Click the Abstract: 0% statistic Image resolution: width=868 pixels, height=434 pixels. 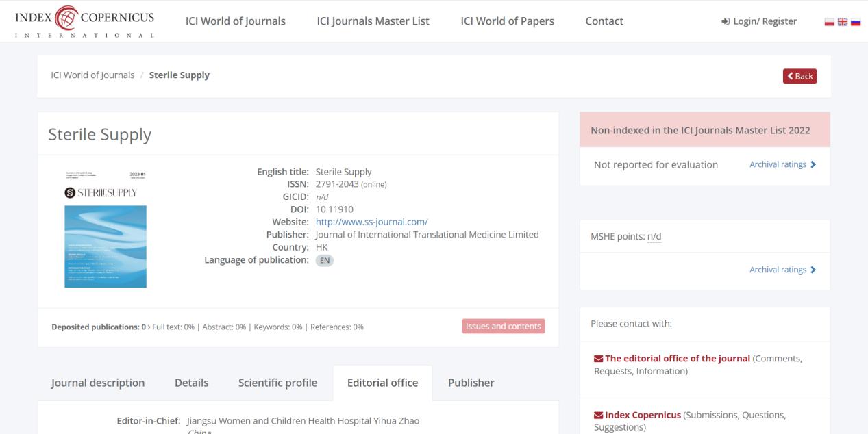225,327
